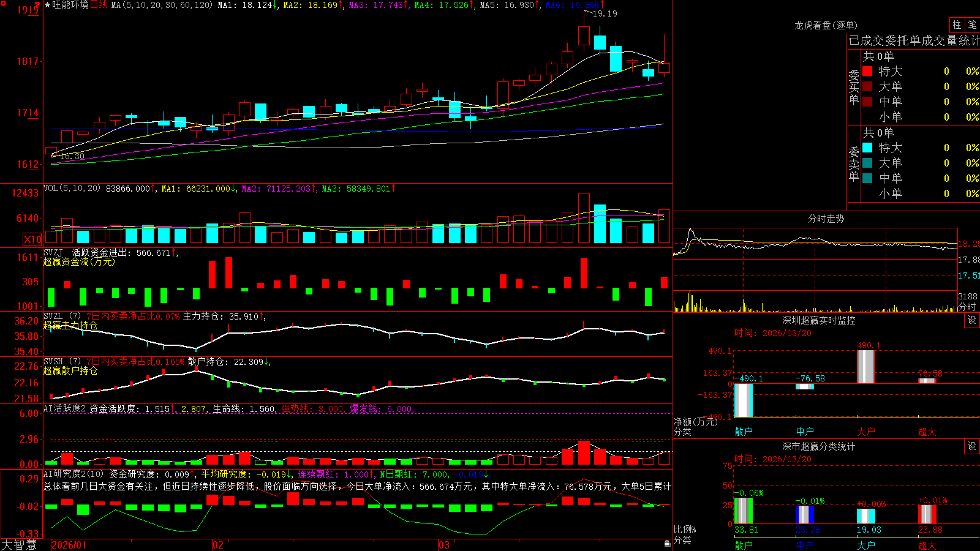Select the 已成交委托单成交量统计 header

click(914, 40)
